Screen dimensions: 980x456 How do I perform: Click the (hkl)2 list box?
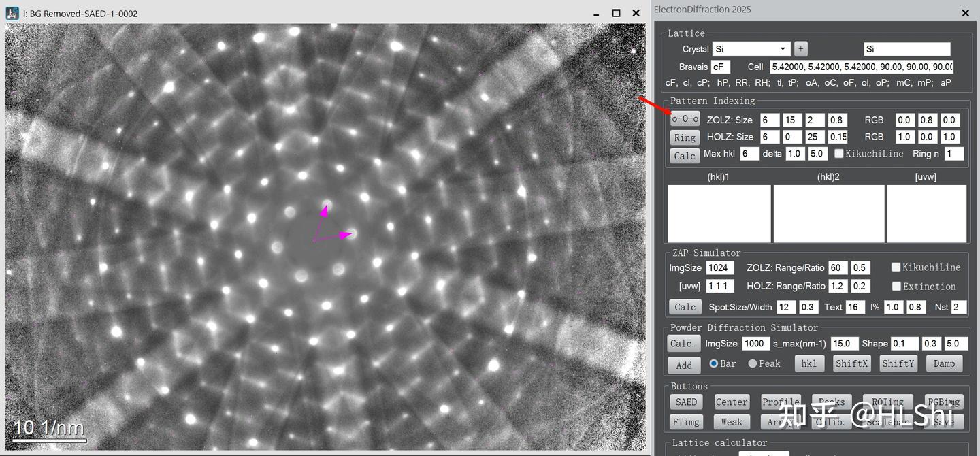pyautogui.click(x=828, y=214)
